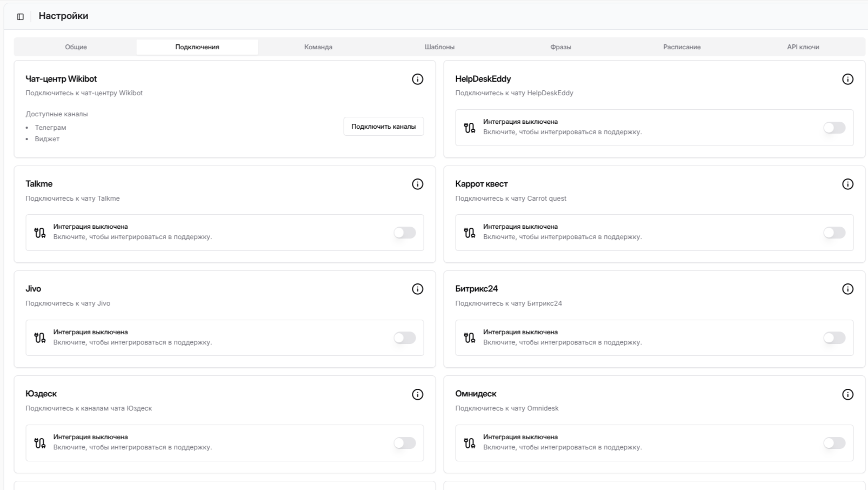Click HelpDeskEddy card heading

(483, 79)
